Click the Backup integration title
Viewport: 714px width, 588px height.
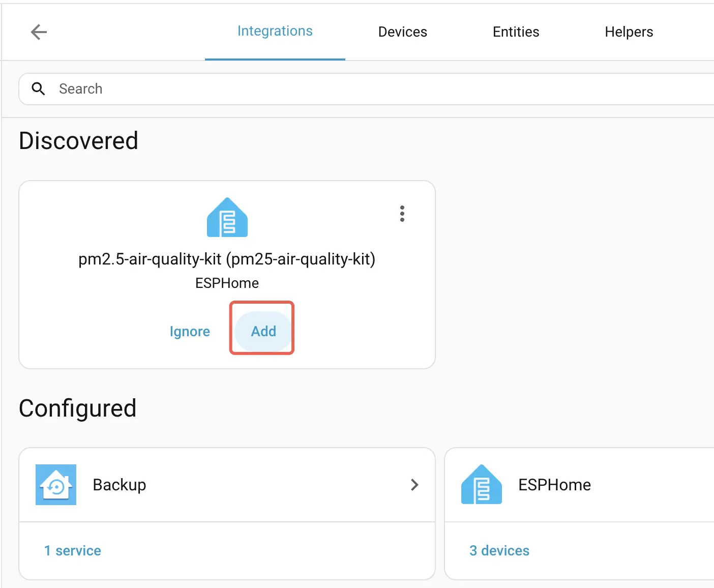(x=120, y=485)
